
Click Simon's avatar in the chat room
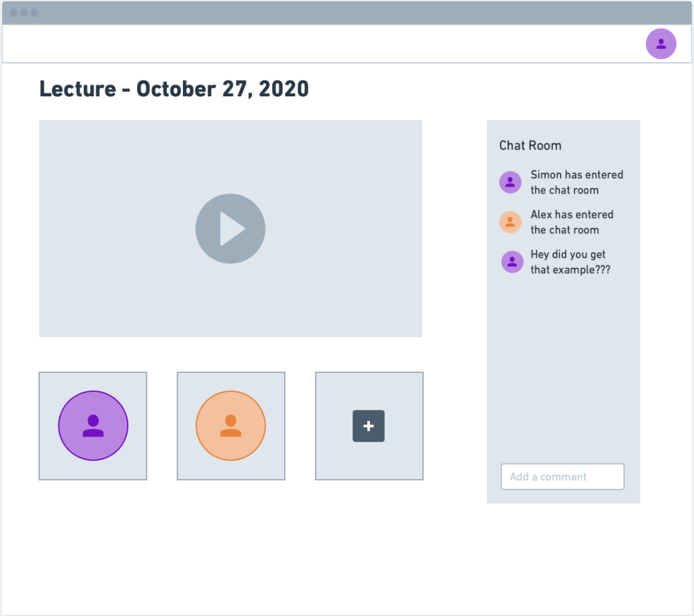(510, 182)
